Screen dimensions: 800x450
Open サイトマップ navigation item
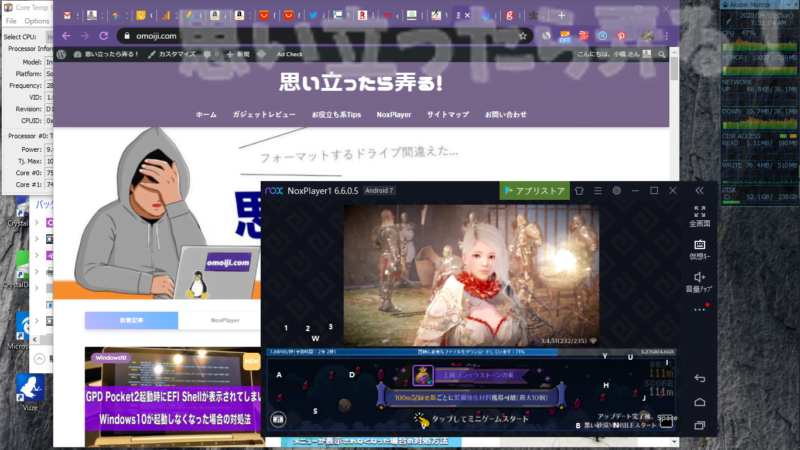[447, 114]
